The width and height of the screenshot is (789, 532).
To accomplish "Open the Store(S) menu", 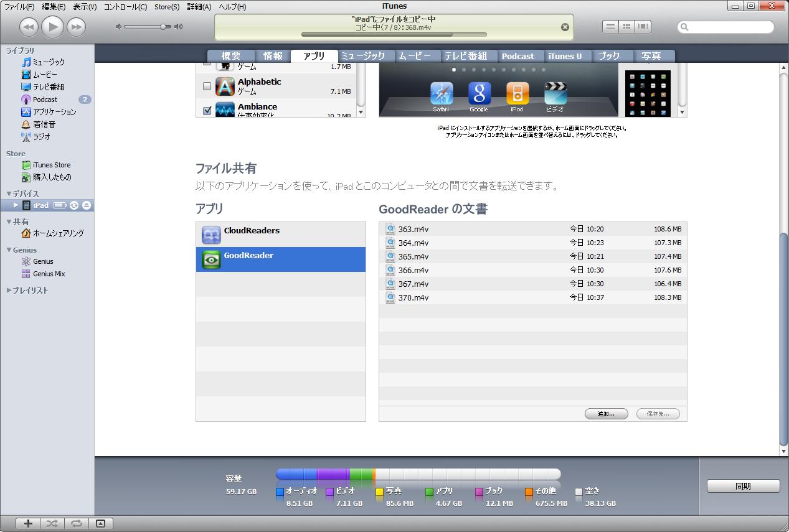I will [x=167, y=7].
